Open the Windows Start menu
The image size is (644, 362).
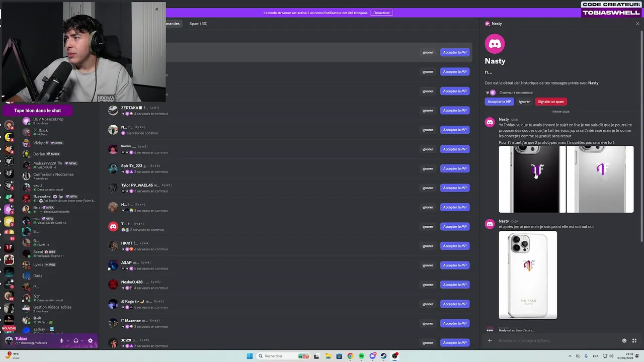250,356
